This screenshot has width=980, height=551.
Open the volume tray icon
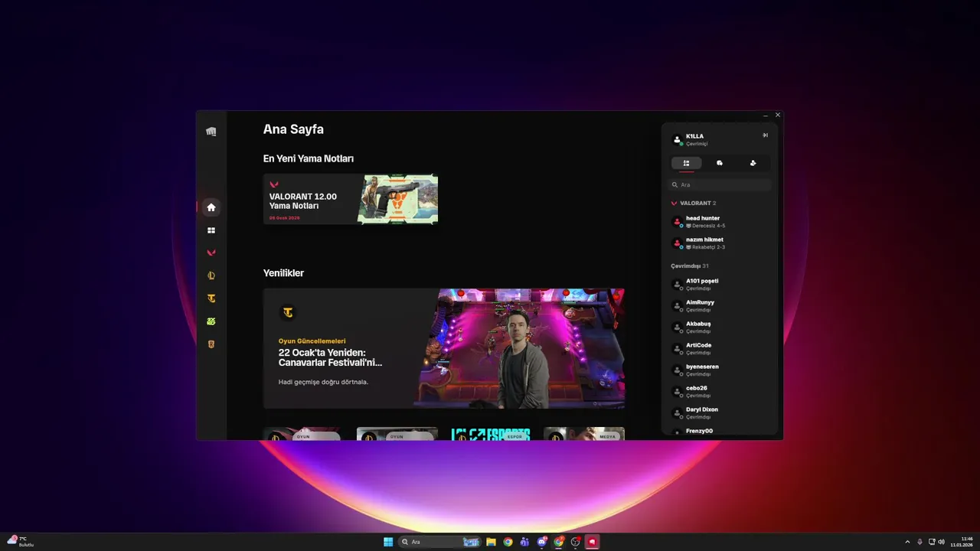941,542
